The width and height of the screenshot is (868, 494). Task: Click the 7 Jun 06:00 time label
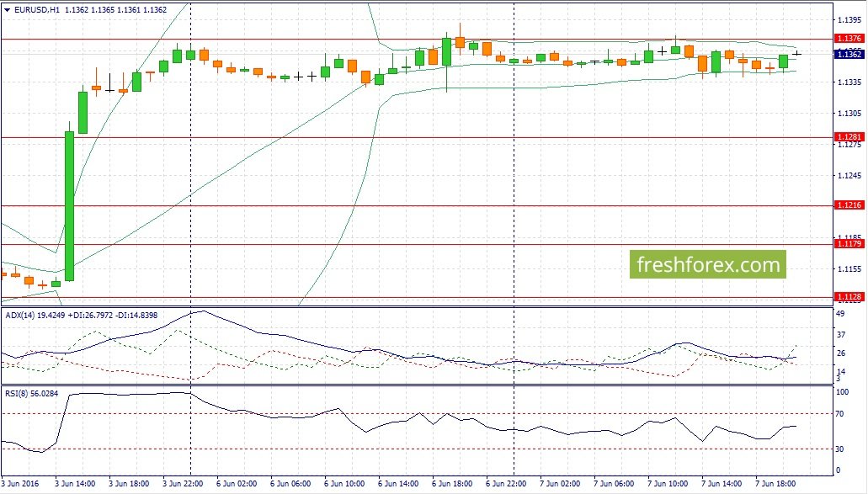614,484
